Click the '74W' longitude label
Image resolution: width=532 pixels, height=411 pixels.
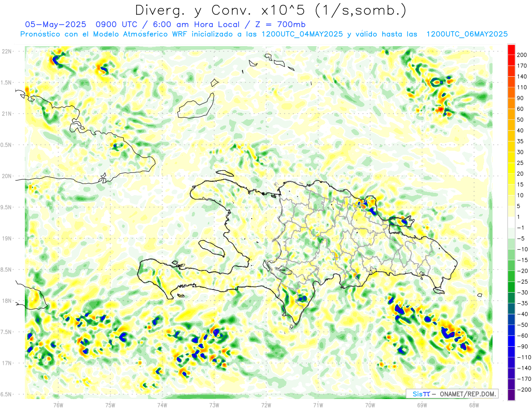pos(162,405)
